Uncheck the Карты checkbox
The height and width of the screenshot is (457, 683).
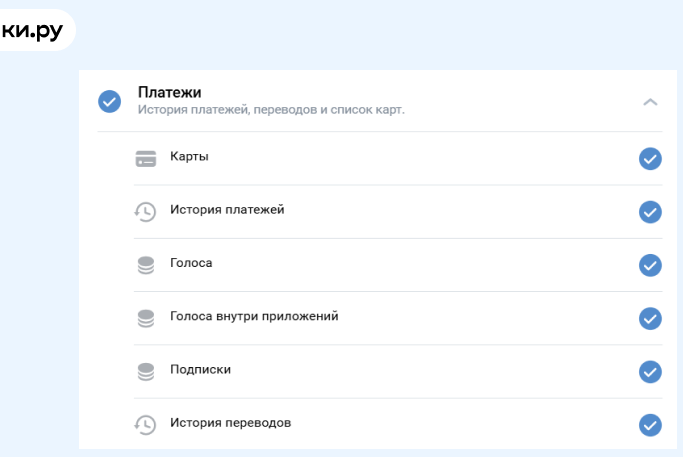[x=650, y=159]
